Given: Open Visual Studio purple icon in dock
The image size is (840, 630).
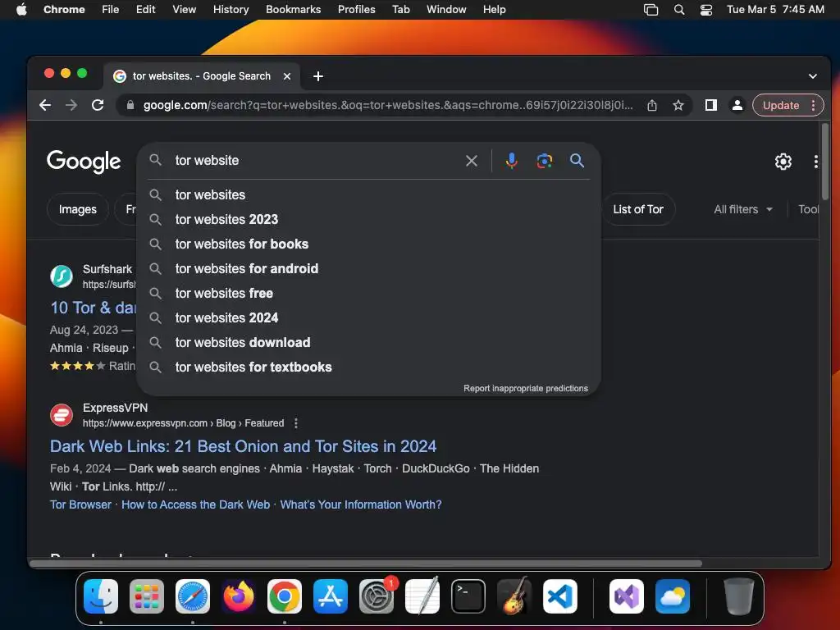Looking at the screenshot, I should pos(626,596).
